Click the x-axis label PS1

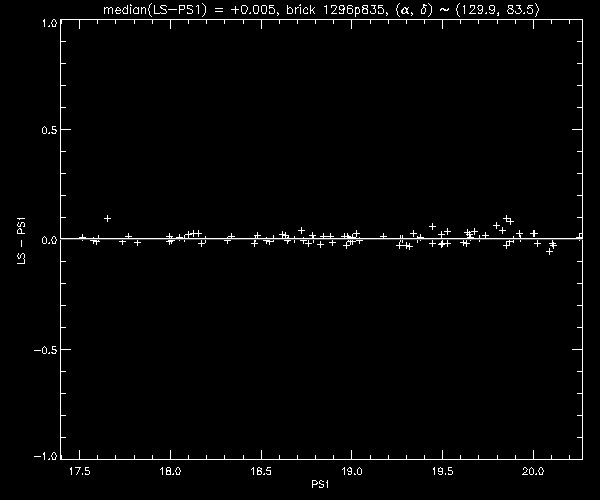click(x=320, y=484)
